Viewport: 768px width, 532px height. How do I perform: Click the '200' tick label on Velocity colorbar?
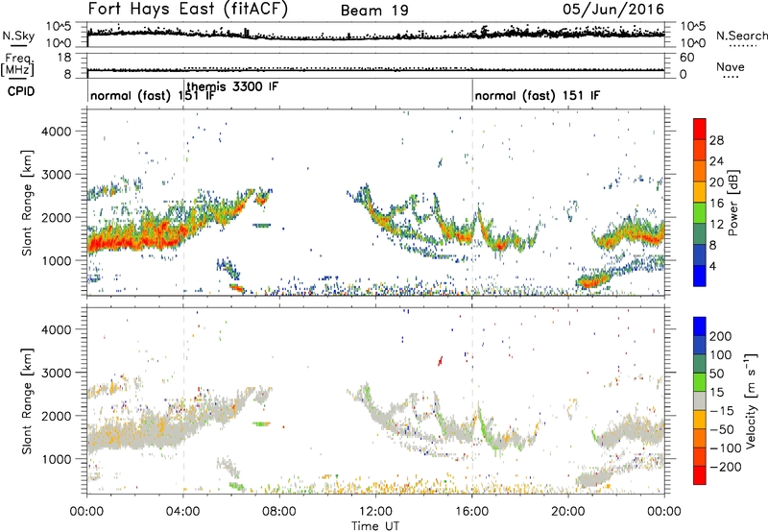tap(721, 336)
